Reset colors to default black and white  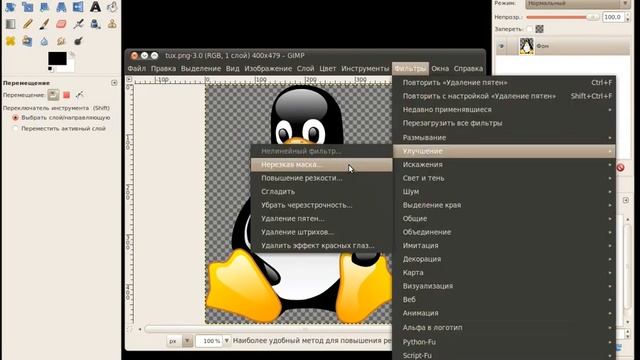(x=50, y=69)
